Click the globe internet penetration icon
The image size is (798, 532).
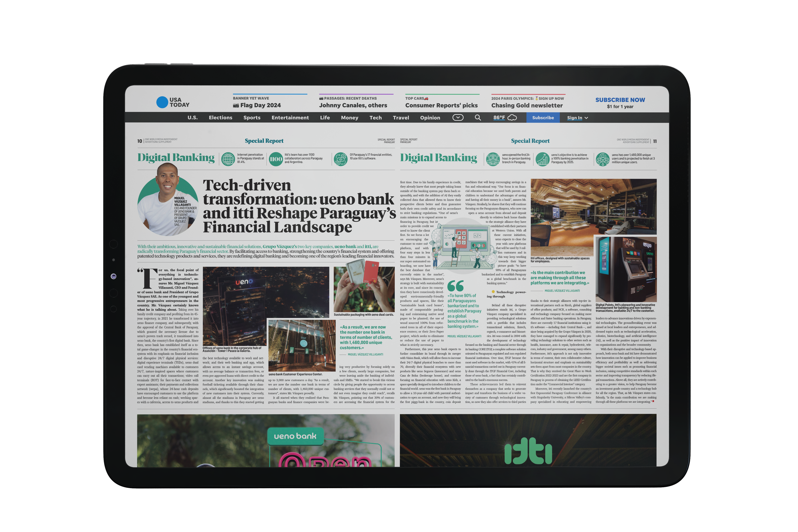pyautogui.click(x=228, y=159)
